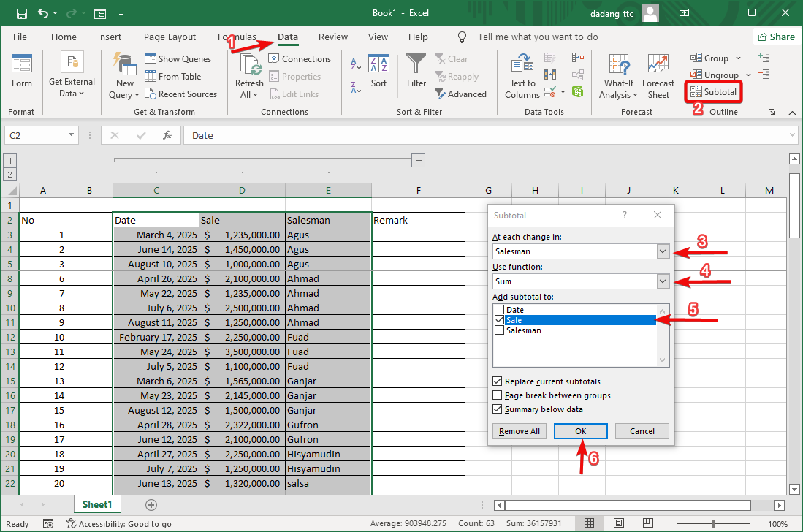
Task: Open the View tab
Action: point(378,37)
